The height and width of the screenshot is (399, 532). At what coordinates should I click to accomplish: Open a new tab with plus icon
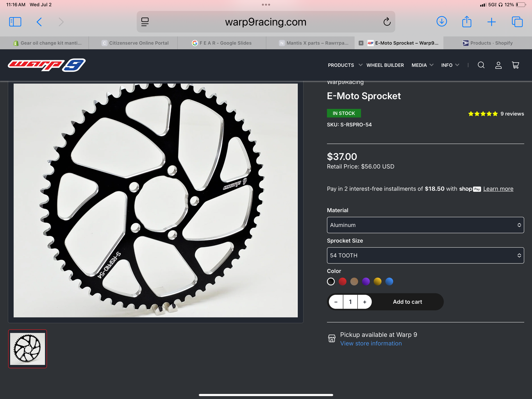tap(492, 22)
